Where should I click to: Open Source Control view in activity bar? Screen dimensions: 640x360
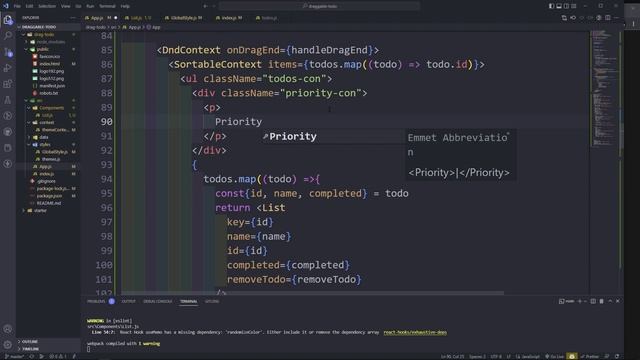(8, 52)
